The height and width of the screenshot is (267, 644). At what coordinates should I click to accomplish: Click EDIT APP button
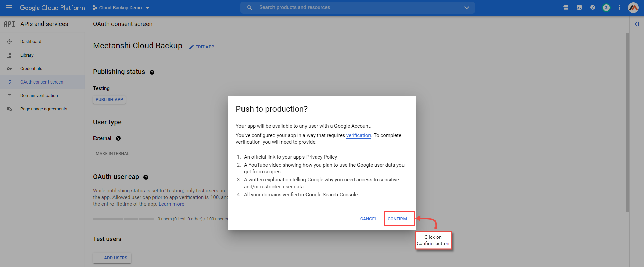[x=201, y=47]
